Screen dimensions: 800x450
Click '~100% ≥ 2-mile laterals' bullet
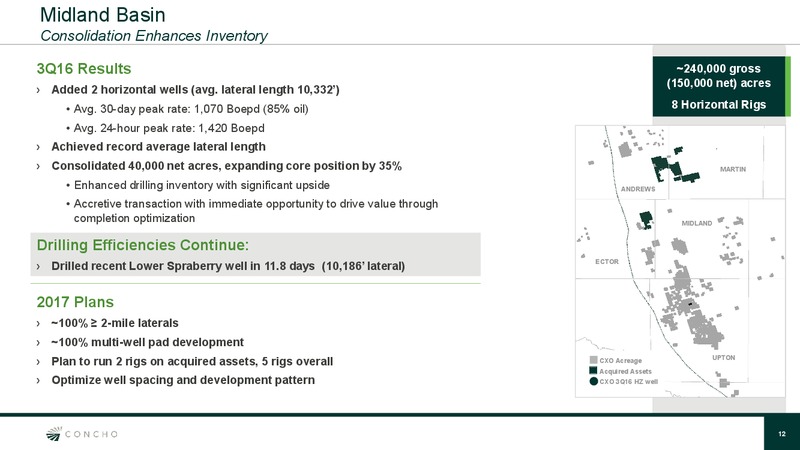[115, 323]
